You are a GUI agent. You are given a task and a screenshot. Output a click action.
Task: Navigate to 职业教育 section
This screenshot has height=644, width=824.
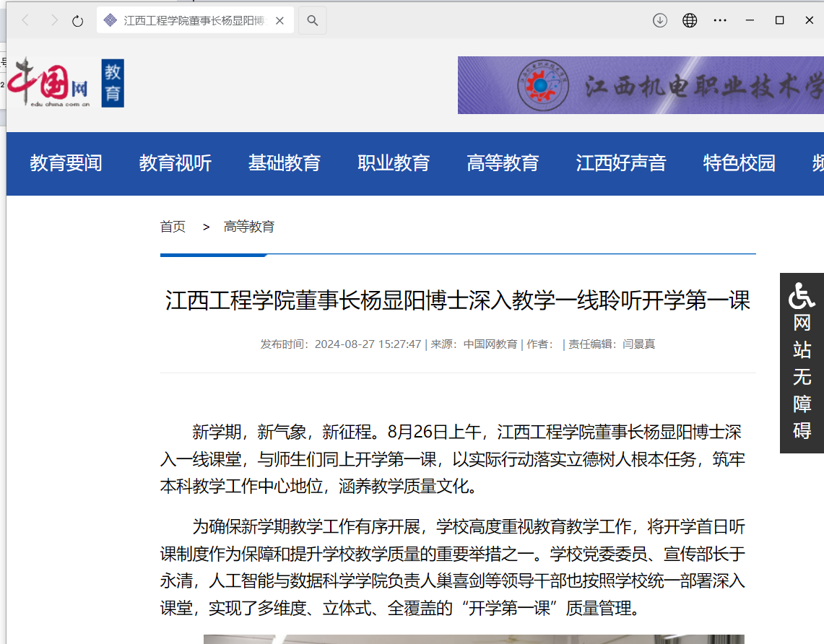pyautogui.click(x=394, y=163)
